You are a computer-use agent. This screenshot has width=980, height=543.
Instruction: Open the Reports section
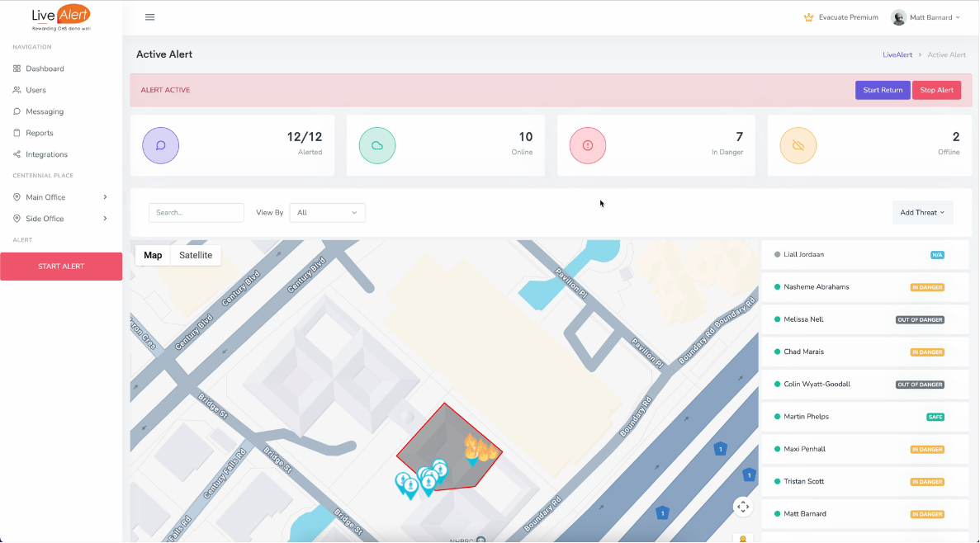(x=40, y=133)
